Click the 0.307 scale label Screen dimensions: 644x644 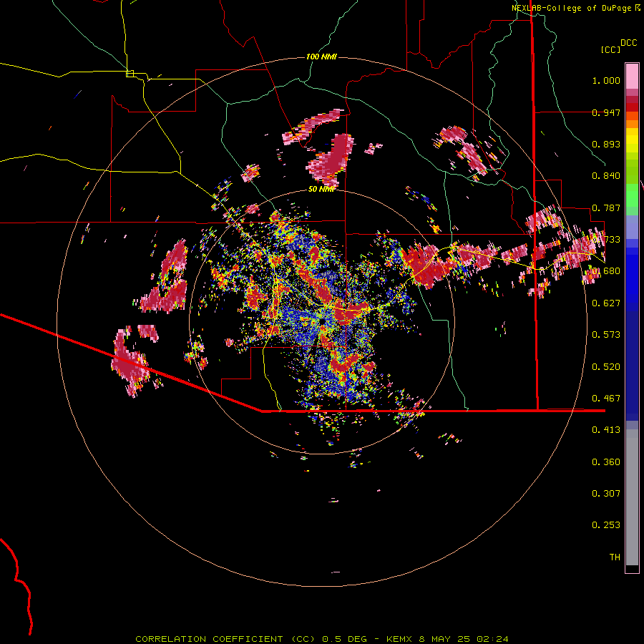[606, 494]
